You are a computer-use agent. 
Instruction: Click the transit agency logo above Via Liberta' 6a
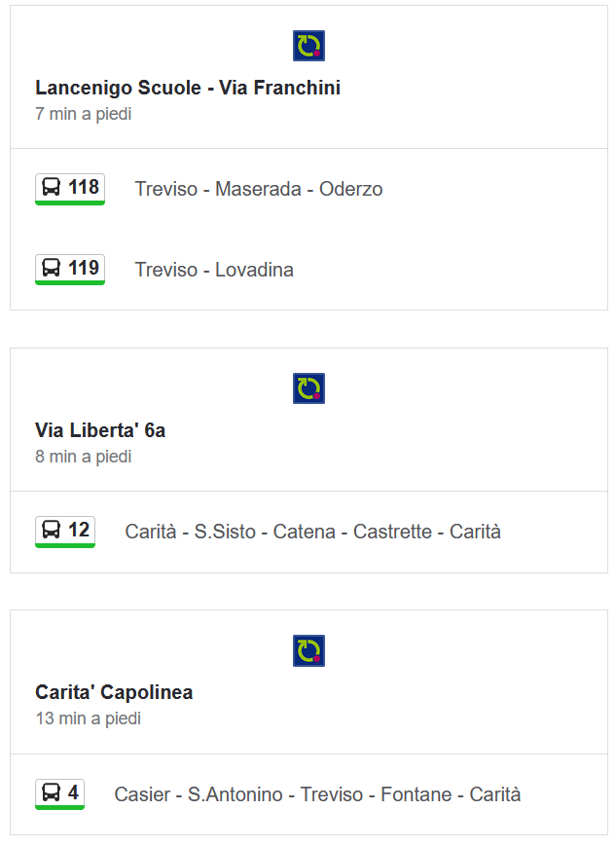pos(308,388)
